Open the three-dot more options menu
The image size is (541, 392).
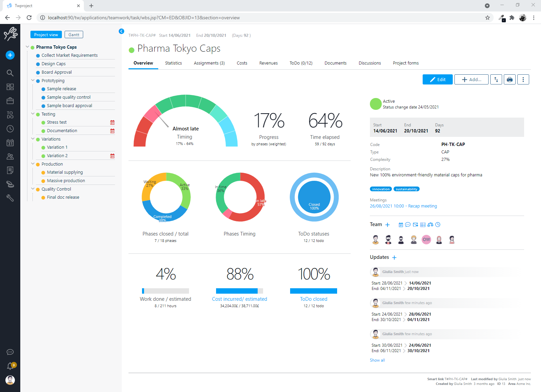tap(523, 79)
